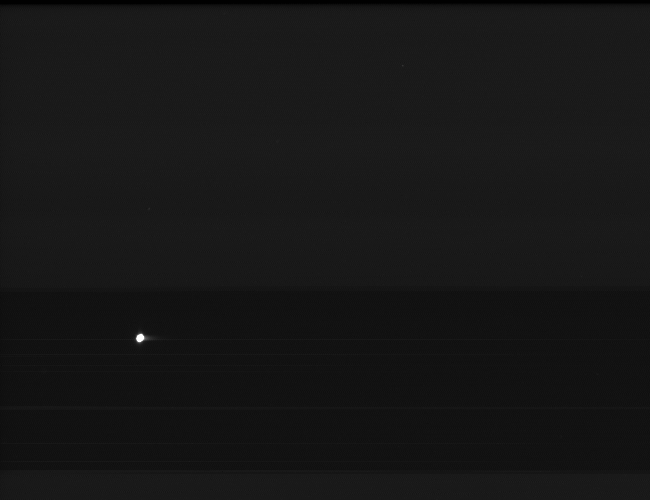Click the faint tail beside the bright dot
This screenshot has width=650, height=500.
(x=154, y=338)
